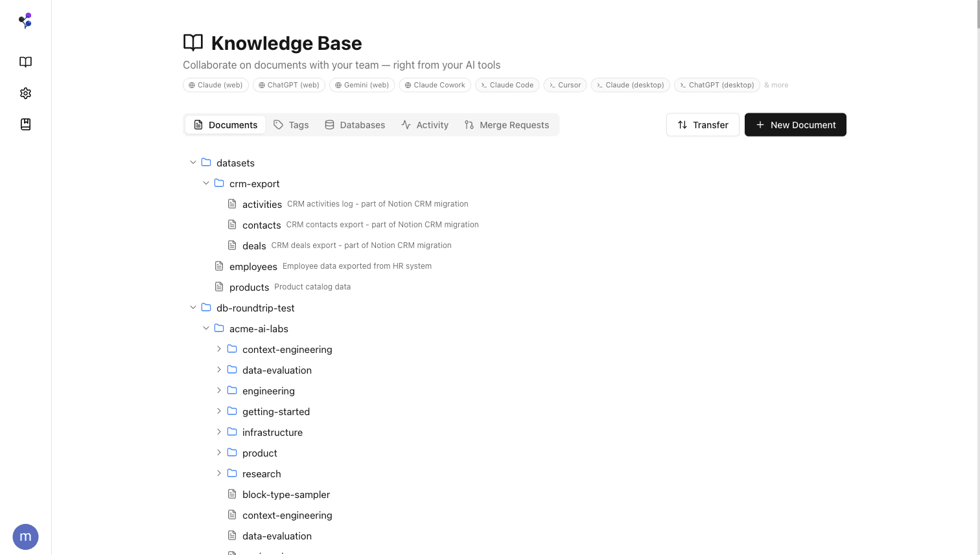
Task: Click the document icon next to employees
Action: [x=219, y=266]
